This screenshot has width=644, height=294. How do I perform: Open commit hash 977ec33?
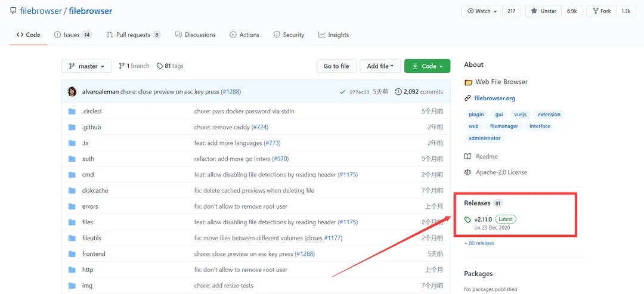[x=360, y=92]
